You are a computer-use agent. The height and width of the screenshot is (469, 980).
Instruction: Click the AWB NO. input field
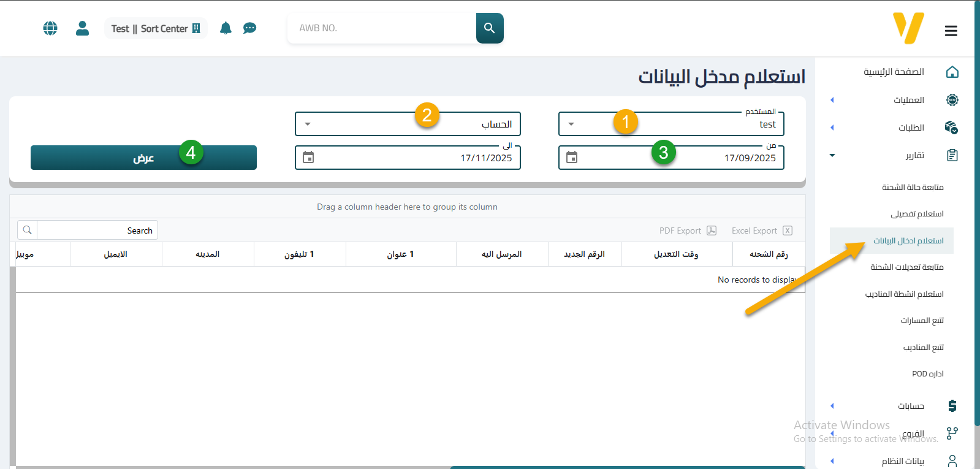pyautogui.click(x=381, y=28)
